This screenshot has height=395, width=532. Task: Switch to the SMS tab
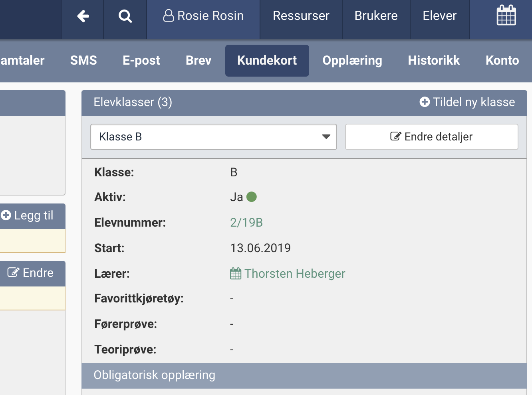pos(83,60)
